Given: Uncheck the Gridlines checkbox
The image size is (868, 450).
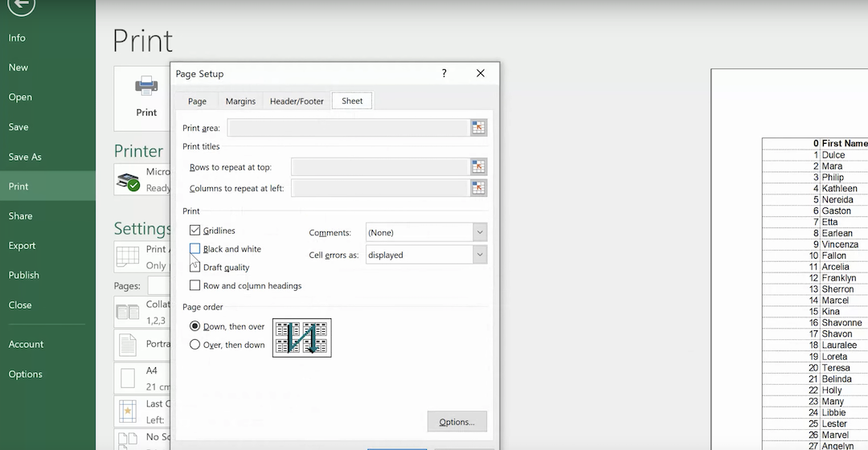Looking at the screenshot, I should (x=195, y=231).
